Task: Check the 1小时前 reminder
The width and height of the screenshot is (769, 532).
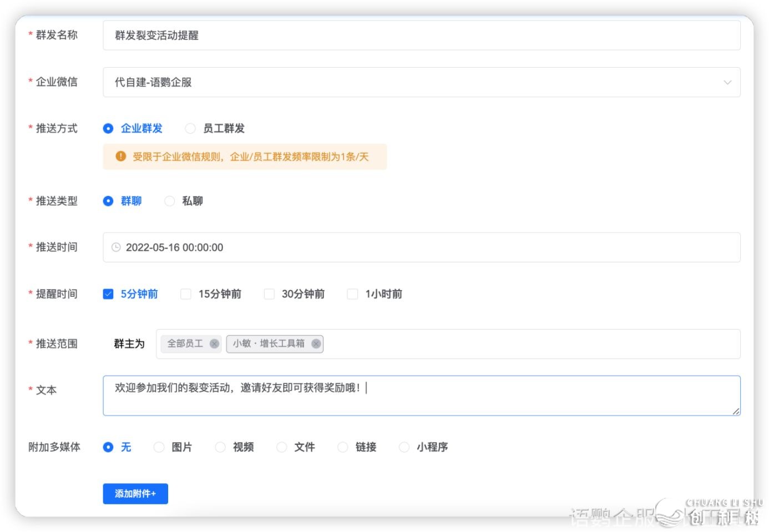Action: [x=352, y=294]
